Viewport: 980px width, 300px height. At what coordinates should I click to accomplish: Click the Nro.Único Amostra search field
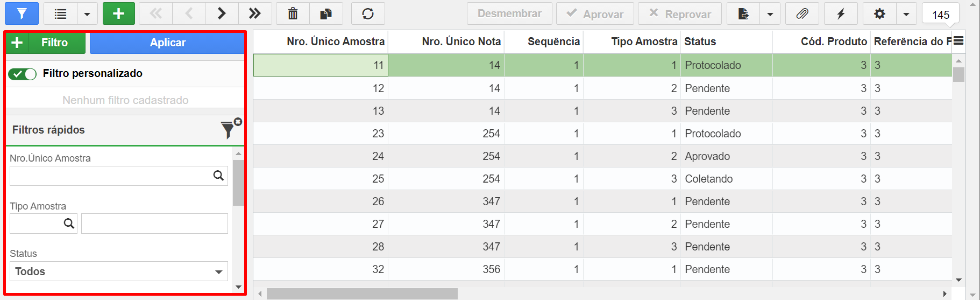[110, 176]
